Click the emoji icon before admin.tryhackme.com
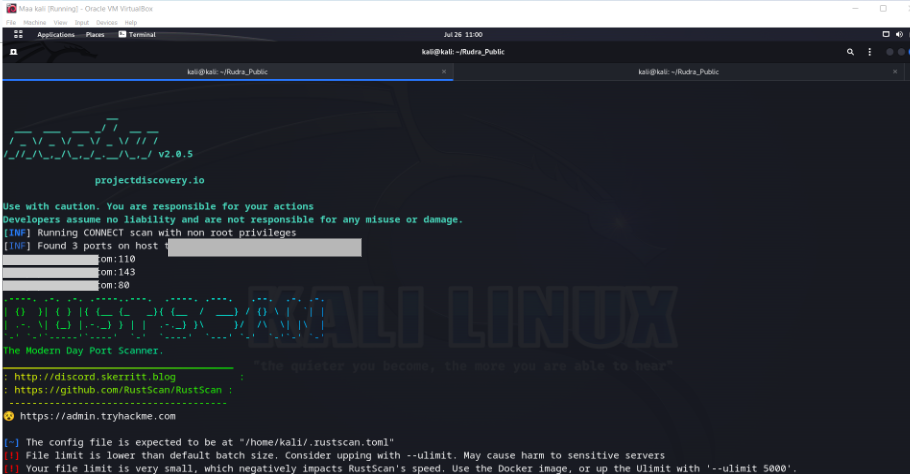Viewport: 910px width, 474px height. click(9, 416)
